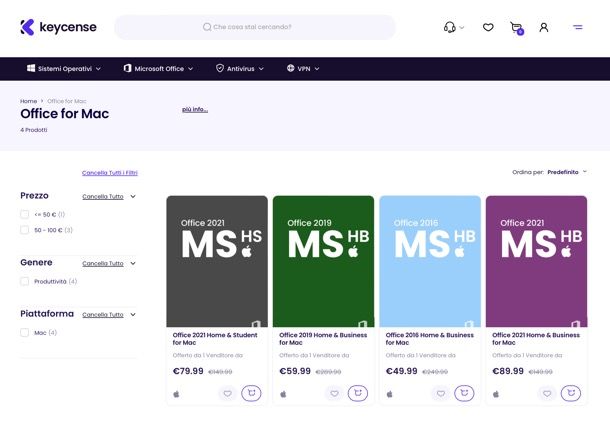Add Office 2019 Home & Business to cart
This screenshot has height=427, width=610.
click(358, 393)
